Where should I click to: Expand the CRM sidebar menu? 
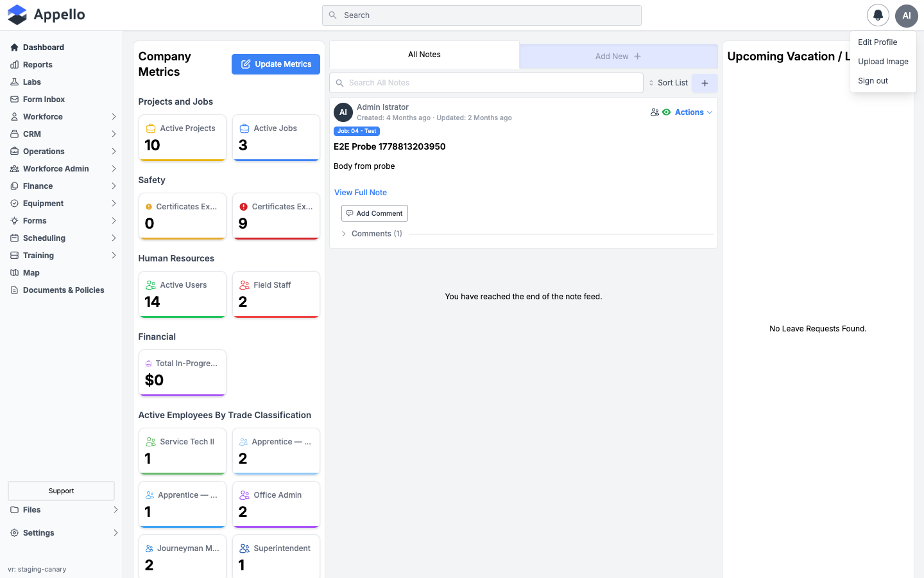63,134
